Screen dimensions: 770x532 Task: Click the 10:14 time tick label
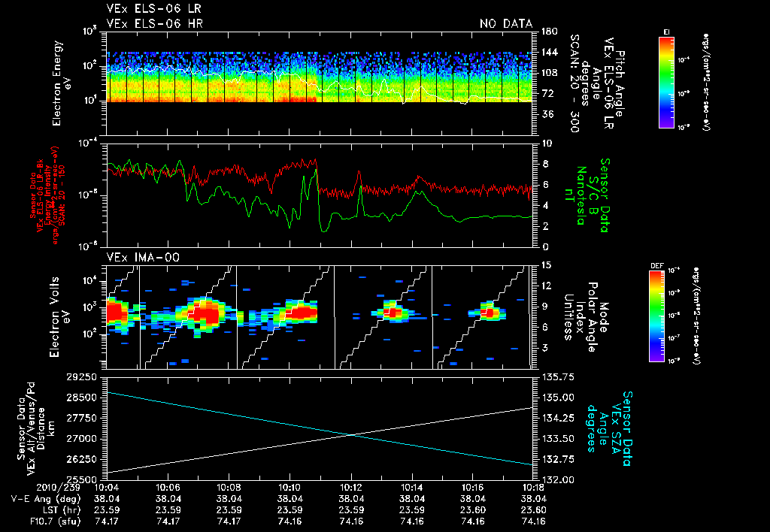(x=412, y=488)
